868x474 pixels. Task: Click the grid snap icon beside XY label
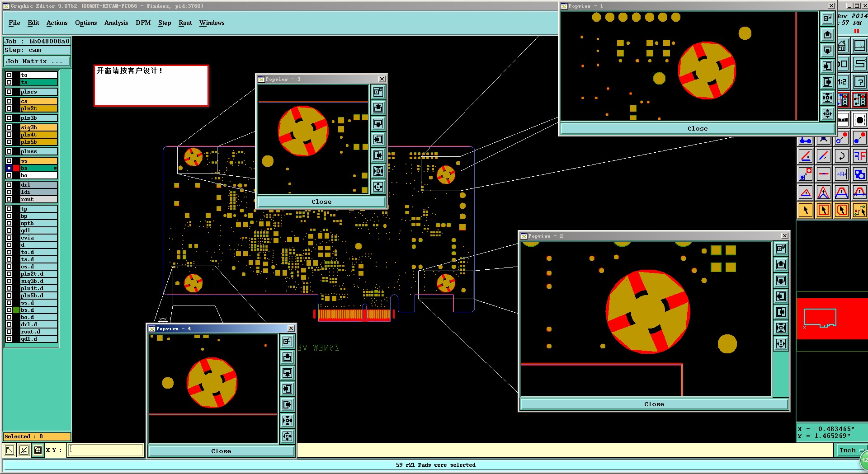38,450
